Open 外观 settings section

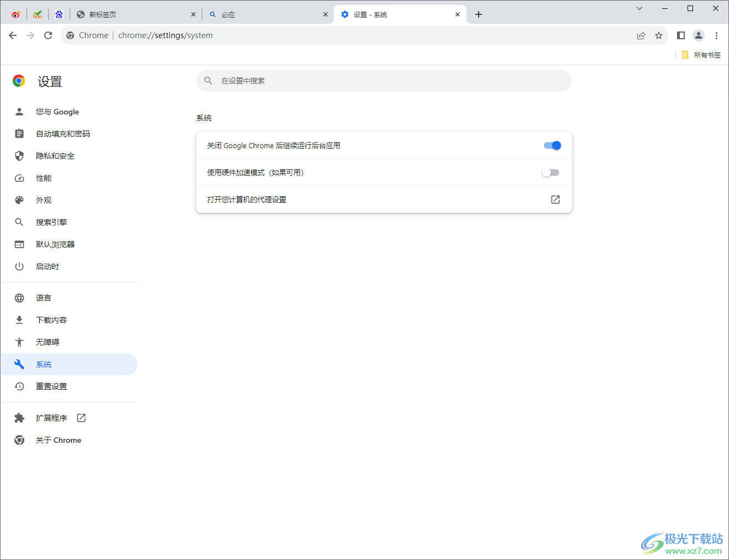pyautogui.click(x=69, y=200)
